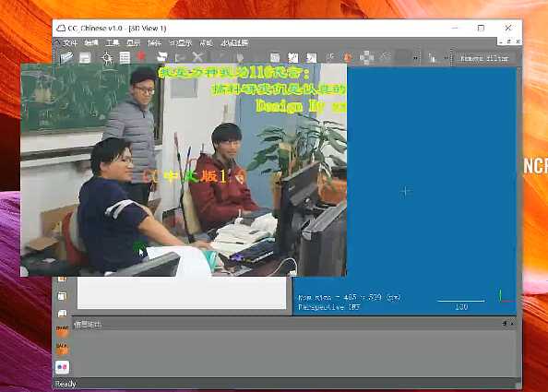Click the line above Perspective OFF in 3D view
The height and width of the screenshot is (392, 548).
pos(350,298)
